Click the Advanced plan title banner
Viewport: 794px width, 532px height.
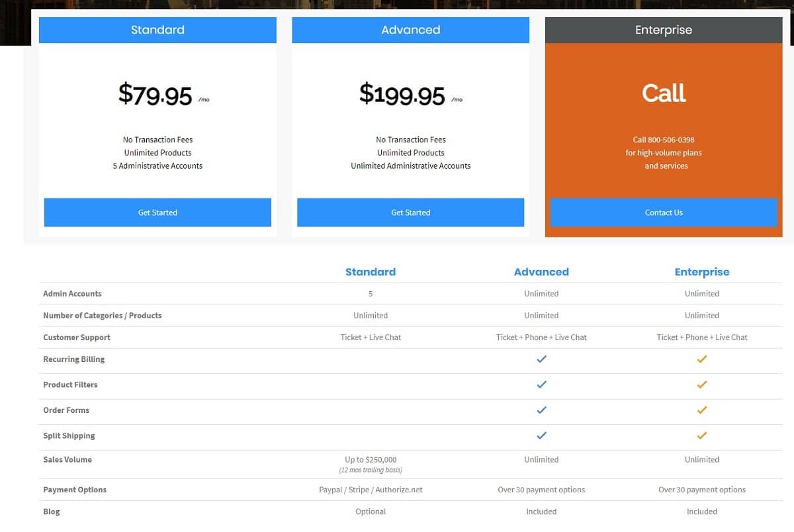410,30
